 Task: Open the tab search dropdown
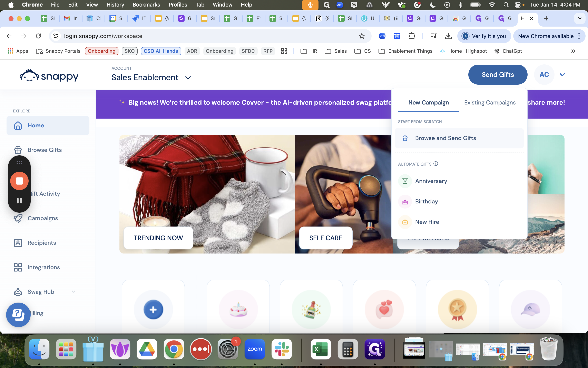(x=580, y=18)
